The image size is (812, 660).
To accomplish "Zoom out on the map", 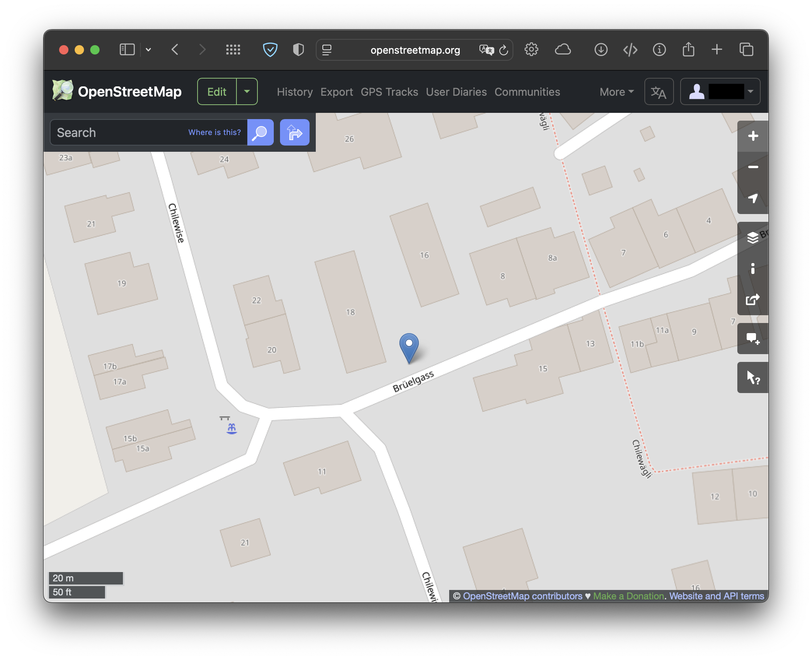I will 753,167.
